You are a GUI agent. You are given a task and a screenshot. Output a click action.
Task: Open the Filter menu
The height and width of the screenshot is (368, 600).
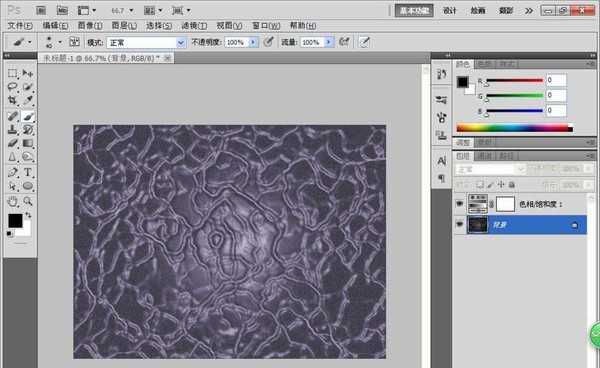pyautogui.click(x=194, y=26)
